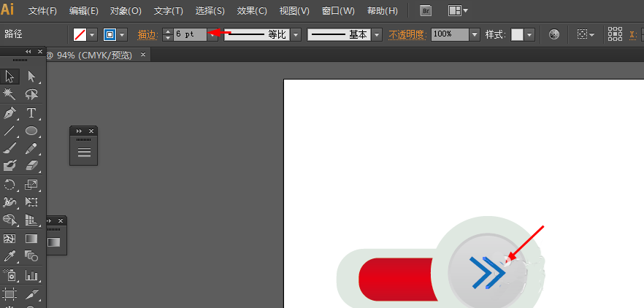Open the 样式 graphic style dropdown
This screenshot has width=644, height=308.
click(529, 35)
